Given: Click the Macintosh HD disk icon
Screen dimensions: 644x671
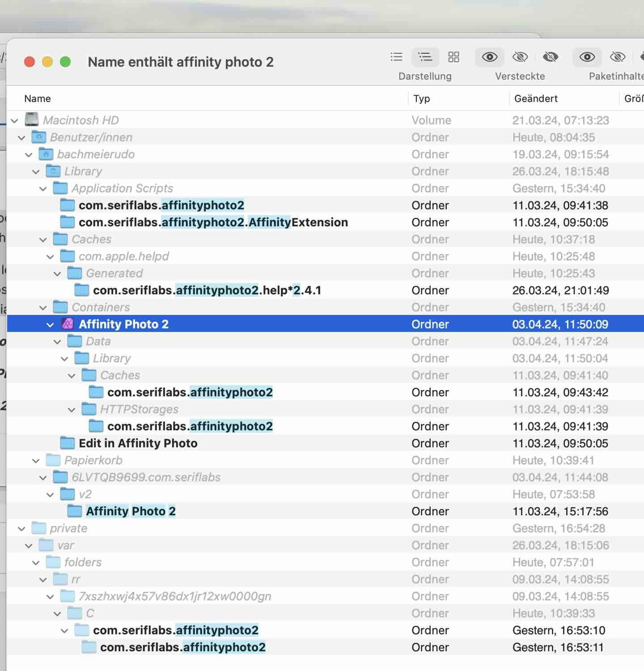Looking at the screenshot, I should pyautogui.click(x=32, y=119).
